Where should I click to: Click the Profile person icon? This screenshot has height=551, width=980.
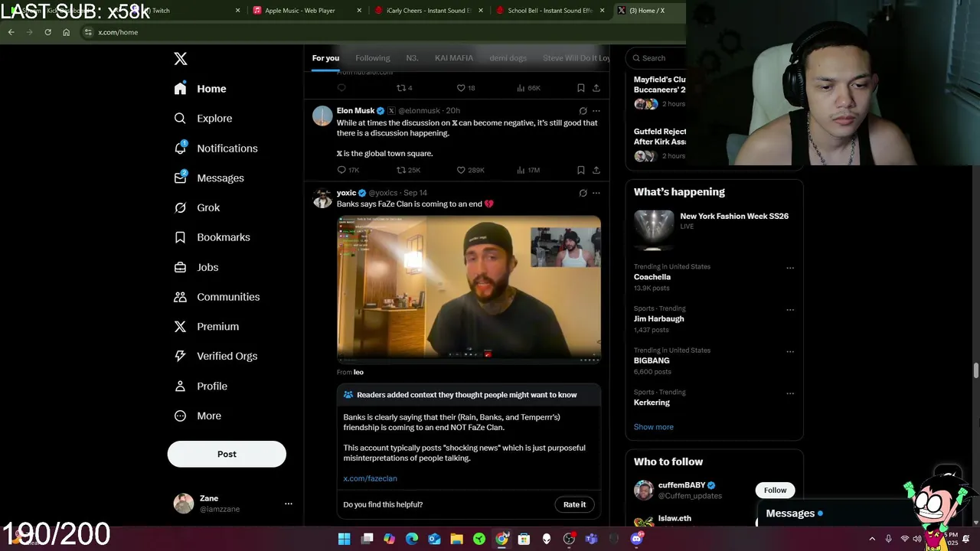pyautogui.click(x=180, y=386)
